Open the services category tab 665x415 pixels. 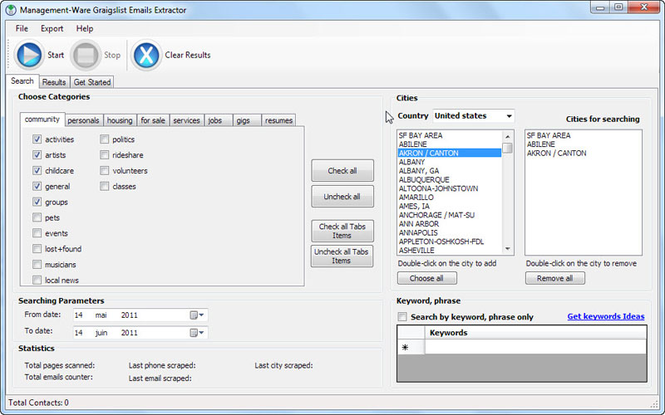pyautogui.click(x=186, y=120)
